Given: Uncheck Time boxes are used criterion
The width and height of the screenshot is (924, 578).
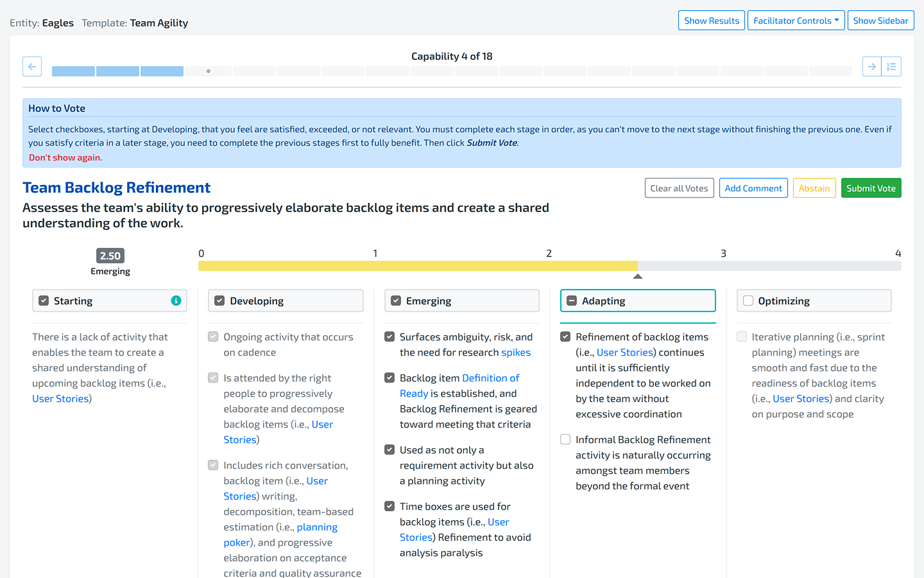Looking at the screenshot, I should (x=389, y=507).
